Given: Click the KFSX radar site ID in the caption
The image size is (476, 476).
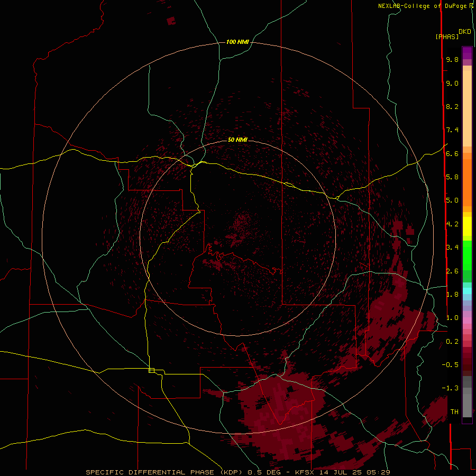Looking at the screenshot, I should (305, 472).
